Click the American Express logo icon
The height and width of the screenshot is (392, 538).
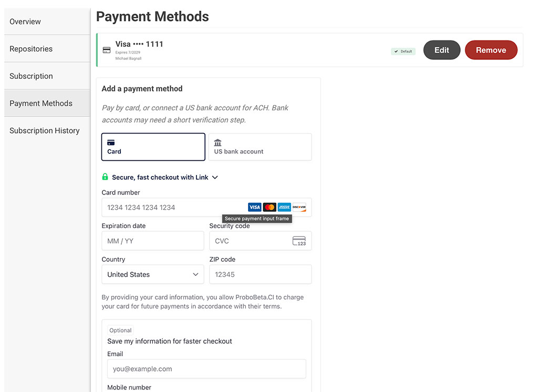tap(284, 208)
